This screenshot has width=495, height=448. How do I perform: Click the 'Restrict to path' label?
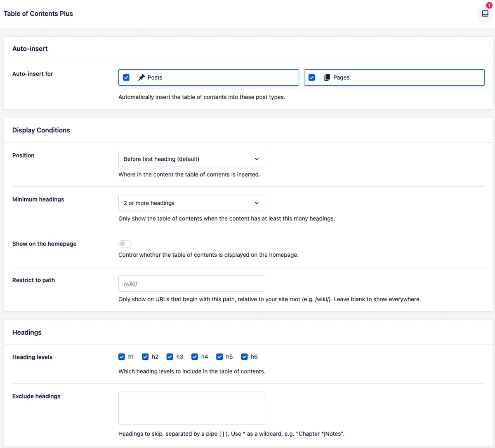[x=33, y=280]
